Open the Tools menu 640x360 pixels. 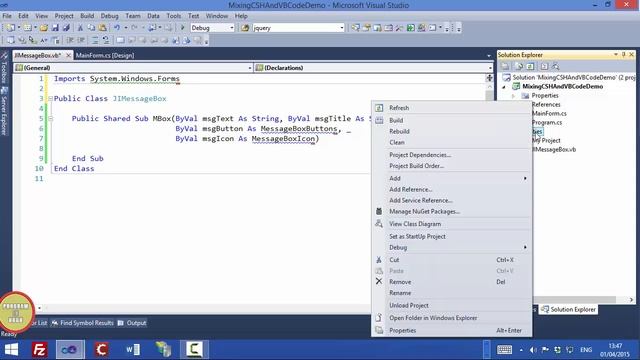[173, 16]
